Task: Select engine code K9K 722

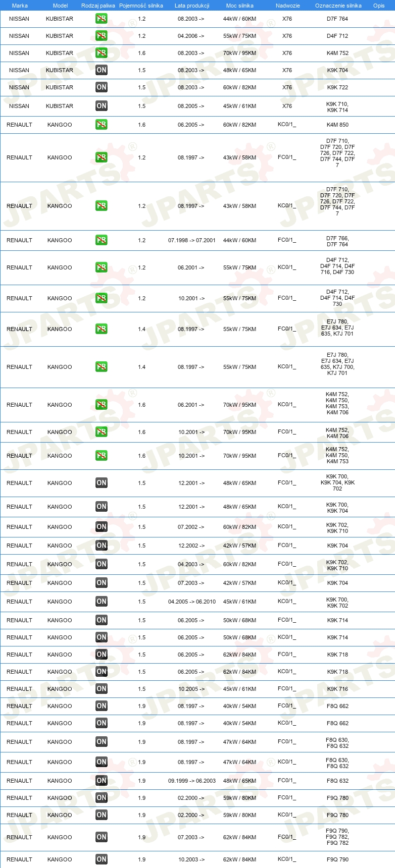Action: (x=337, y=87)
